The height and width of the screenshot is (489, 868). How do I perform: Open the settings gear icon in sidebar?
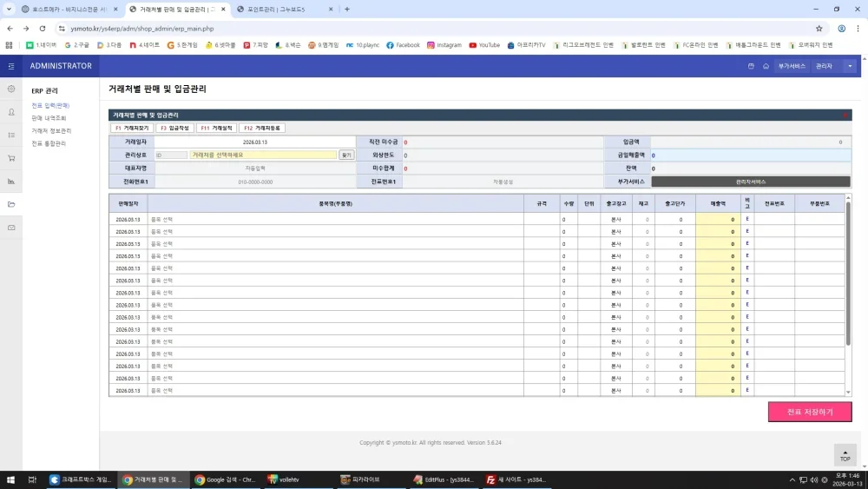tap(11, 89)
